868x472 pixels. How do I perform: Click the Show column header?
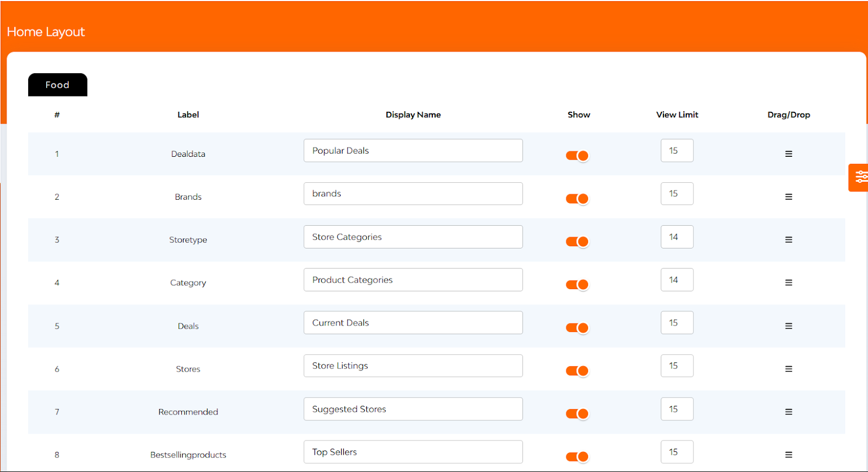point(579,114)
